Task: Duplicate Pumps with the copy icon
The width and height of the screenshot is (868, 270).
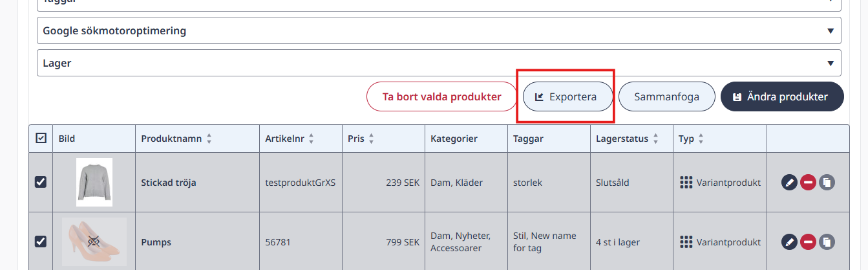Action: click(x=827, y=242)
